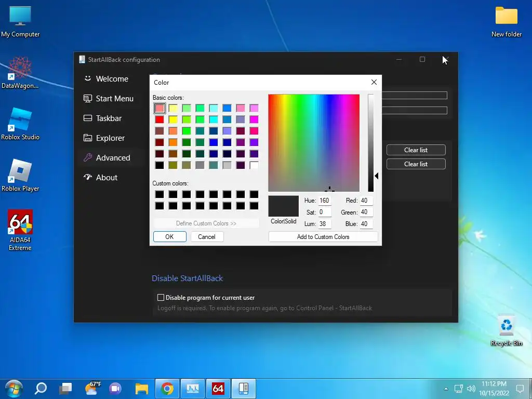Screen dimensions: 532x399
Task: Launch Roblox Studio desktop shortcut
Action: click(x=20, y=124)
